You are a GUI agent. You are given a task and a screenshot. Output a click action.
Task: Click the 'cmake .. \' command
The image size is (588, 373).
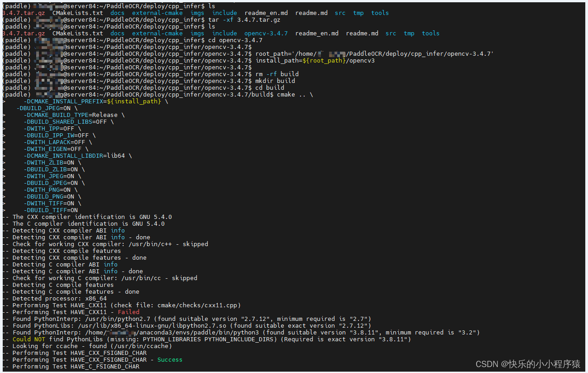click(x=295, y=95)
